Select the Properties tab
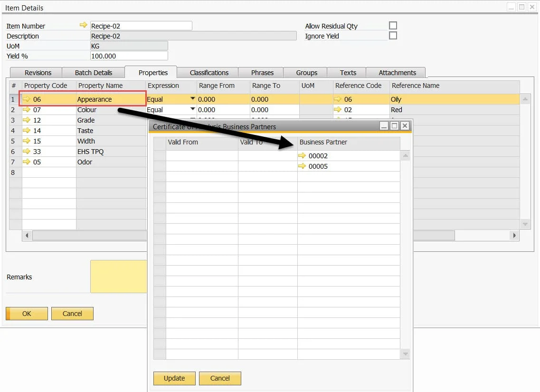 click(151, 72)
